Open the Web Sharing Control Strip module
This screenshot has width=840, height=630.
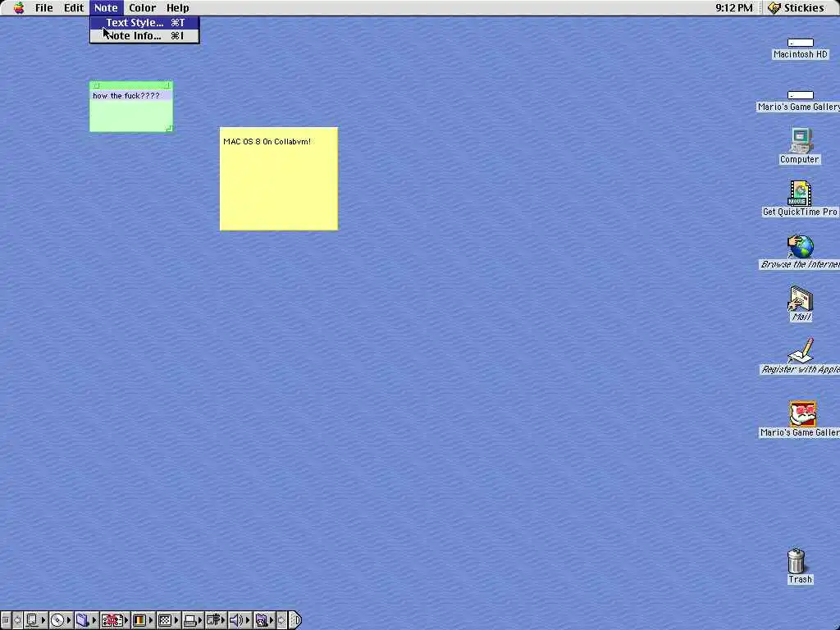coord(265,620)
